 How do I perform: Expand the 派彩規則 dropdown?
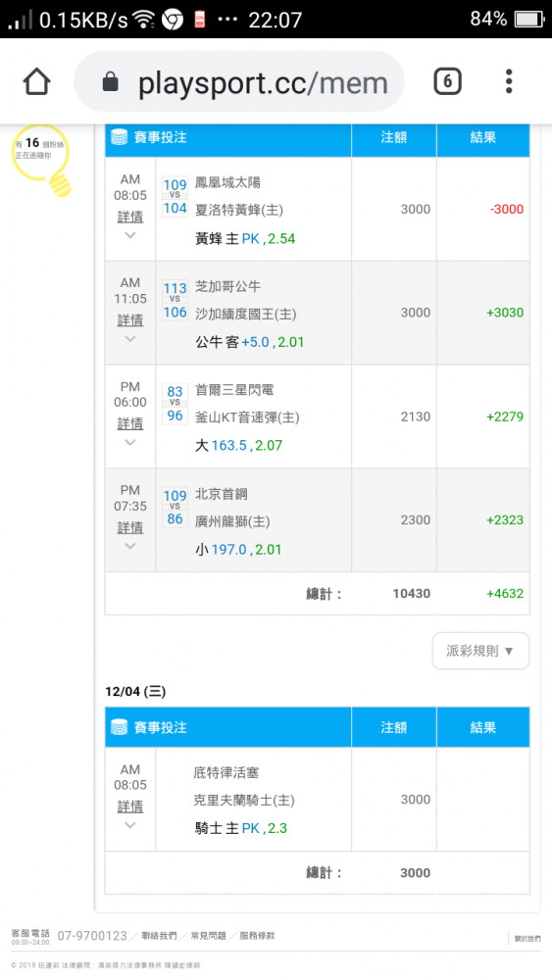[480, 651]
